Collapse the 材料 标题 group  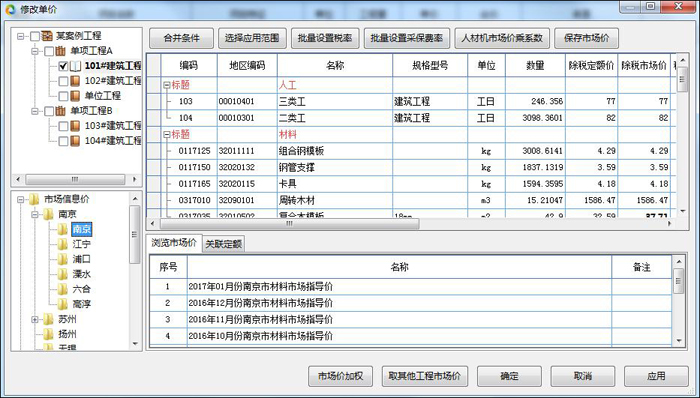(x=167, y=134)
